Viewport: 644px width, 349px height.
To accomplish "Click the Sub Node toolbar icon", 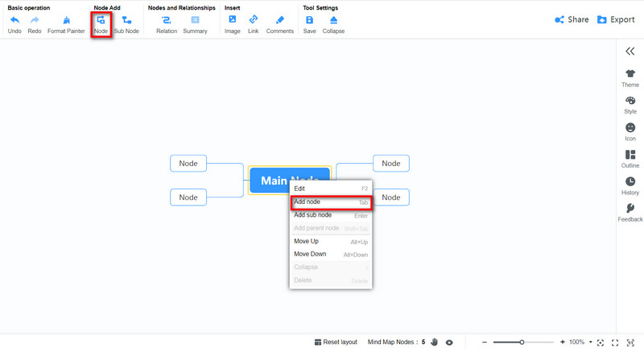I will [126, 20].
